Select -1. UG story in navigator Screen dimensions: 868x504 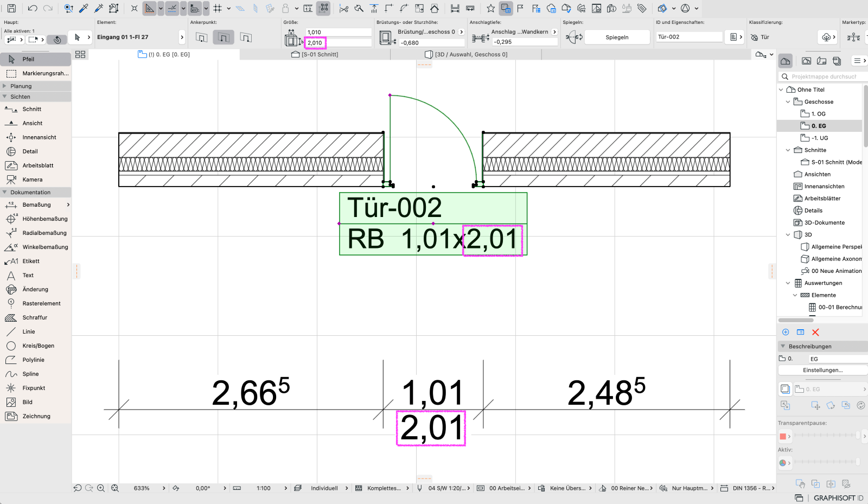pos(819,138)
